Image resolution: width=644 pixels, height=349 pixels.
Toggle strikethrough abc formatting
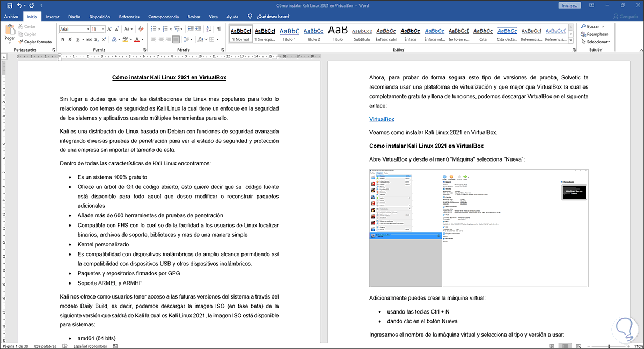(x=90, y=40)
